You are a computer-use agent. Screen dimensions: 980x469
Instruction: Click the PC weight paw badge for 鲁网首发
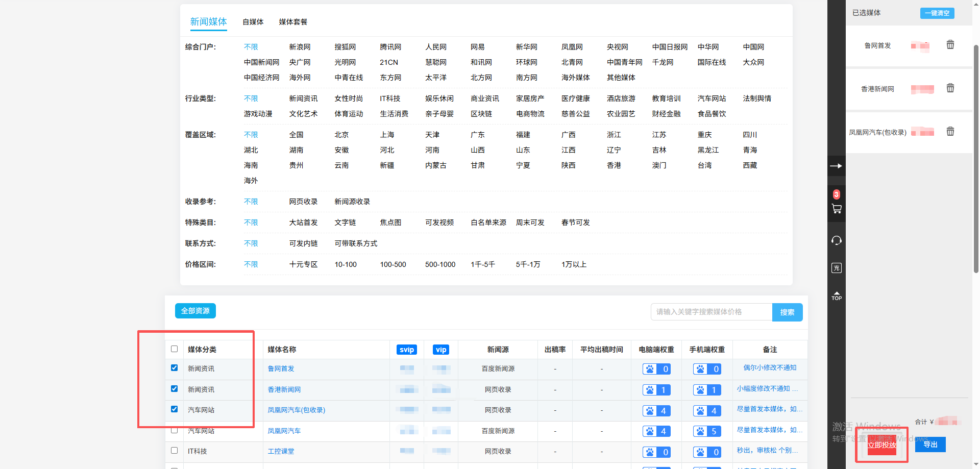tap(656, 369)
